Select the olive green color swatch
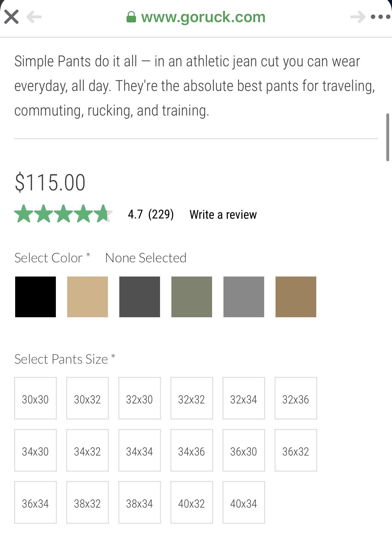This screenshot has width=392, height=542. (192, 296)
